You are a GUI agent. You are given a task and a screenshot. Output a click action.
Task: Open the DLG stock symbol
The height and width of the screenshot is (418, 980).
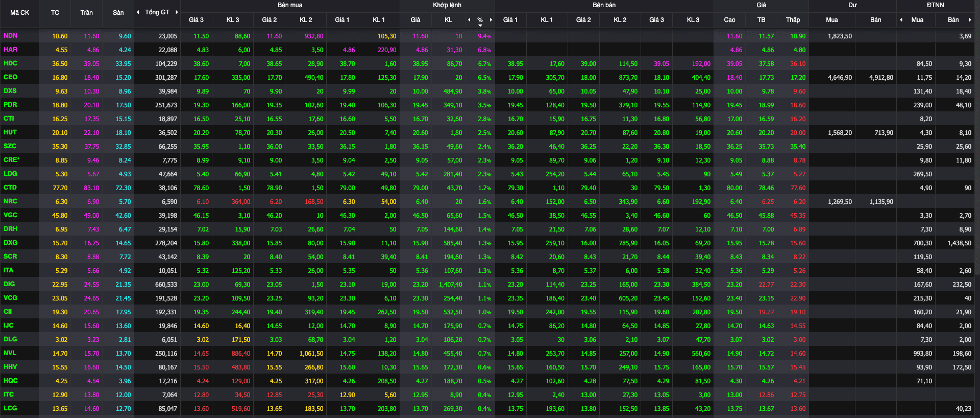(10, 339)
